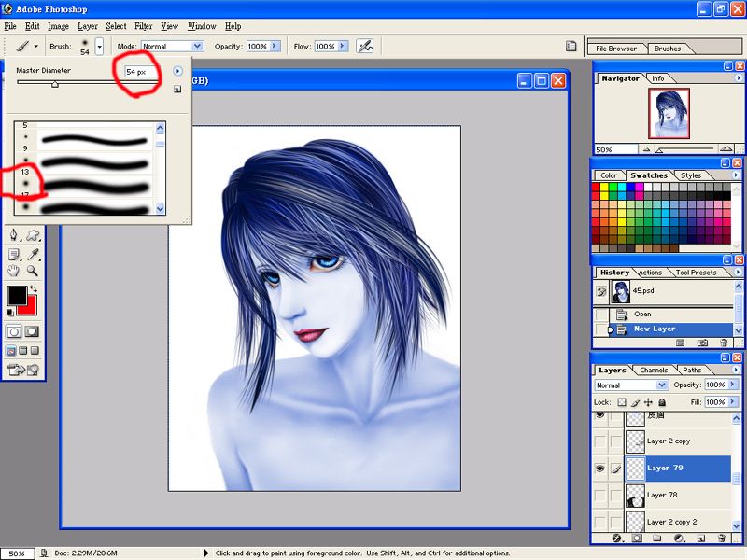
Task: Add layer mask in Layers panel
Action: [x=637, y=539]
